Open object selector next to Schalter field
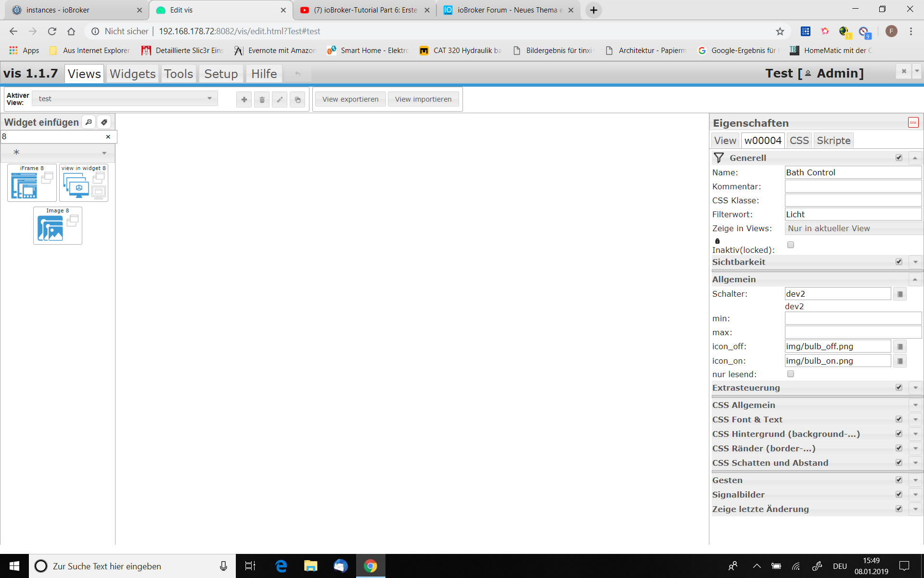 pos(900,294)
